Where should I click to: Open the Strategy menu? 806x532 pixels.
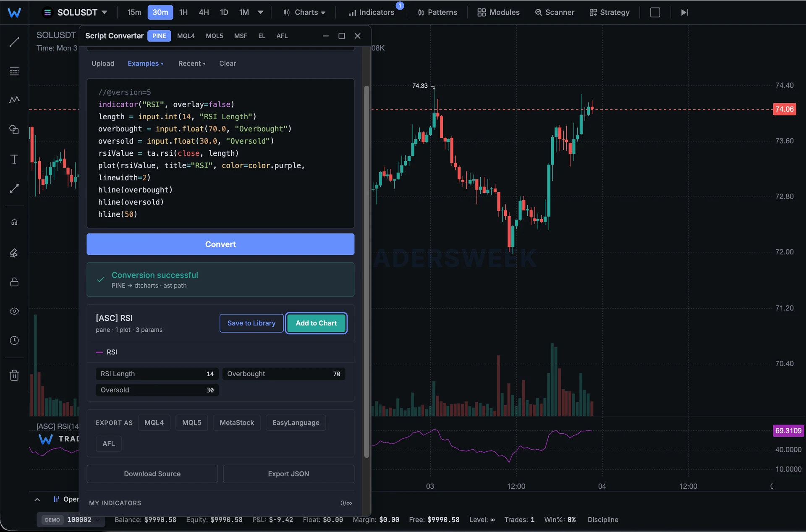pos(610,13)
